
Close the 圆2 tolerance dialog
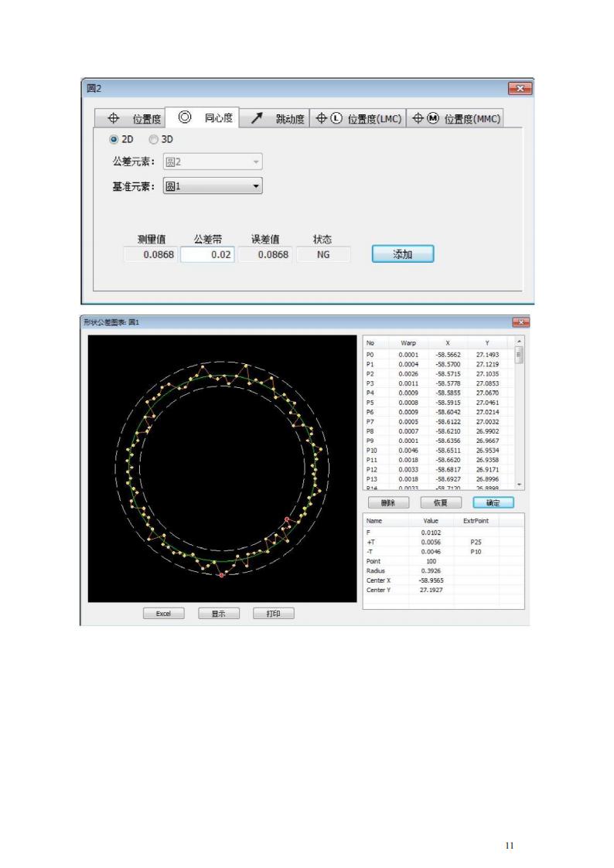click(520, 89)
